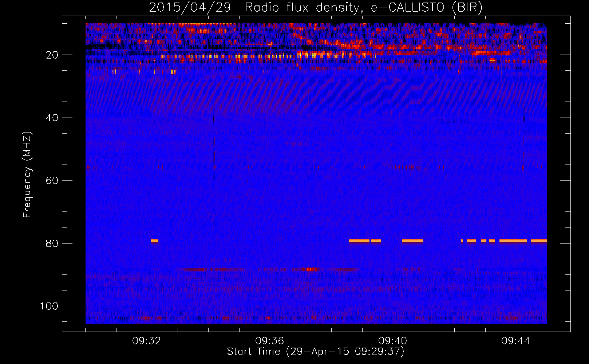The image size is (589, 364).
Task: Click the 09:40 time tick label
Action: [x=393, y=341]
